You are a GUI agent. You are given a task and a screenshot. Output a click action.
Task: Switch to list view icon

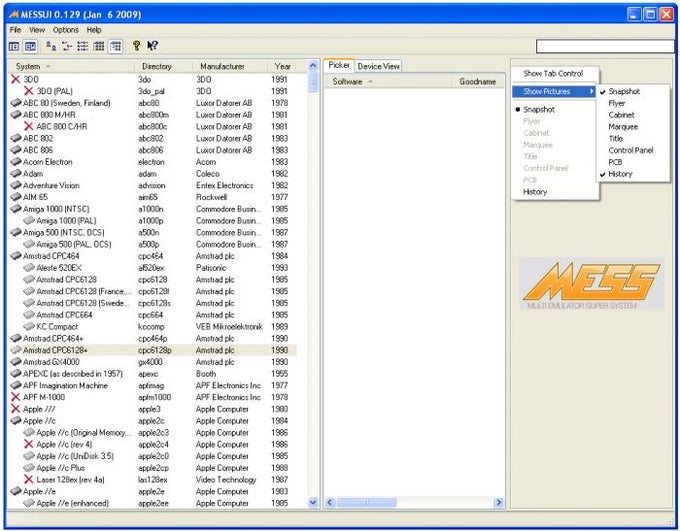click(x=83, y=46)
